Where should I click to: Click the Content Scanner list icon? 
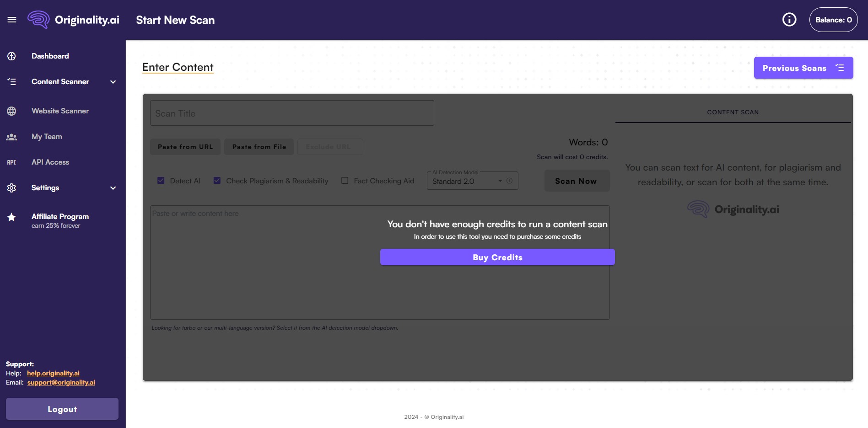tap(11, 82)
